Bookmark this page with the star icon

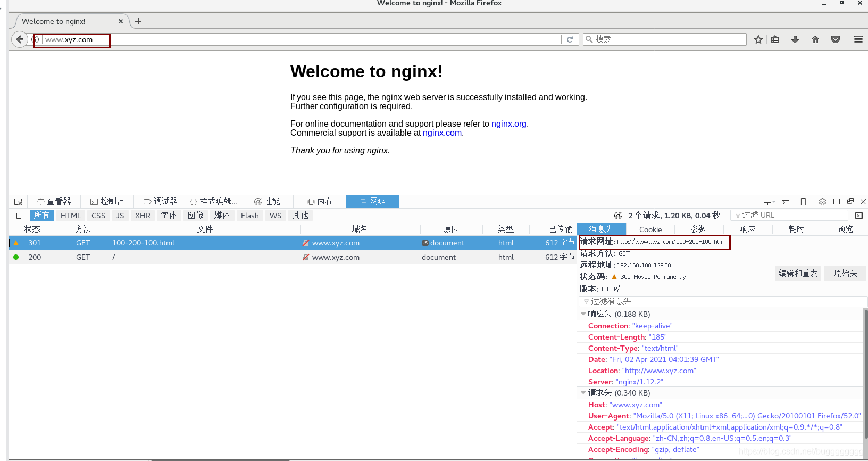coord(758,39)
